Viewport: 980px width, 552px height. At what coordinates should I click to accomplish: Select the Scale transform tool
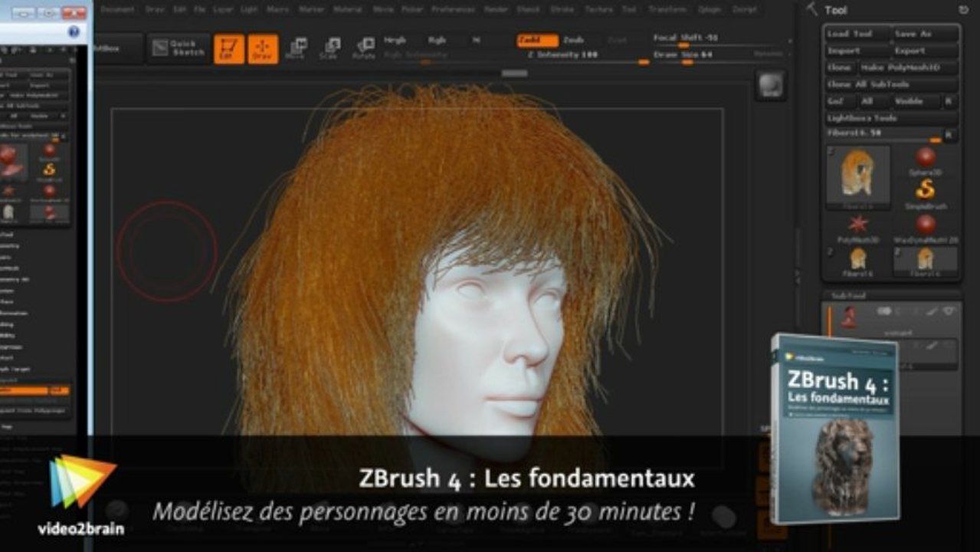tap(329, 48)
